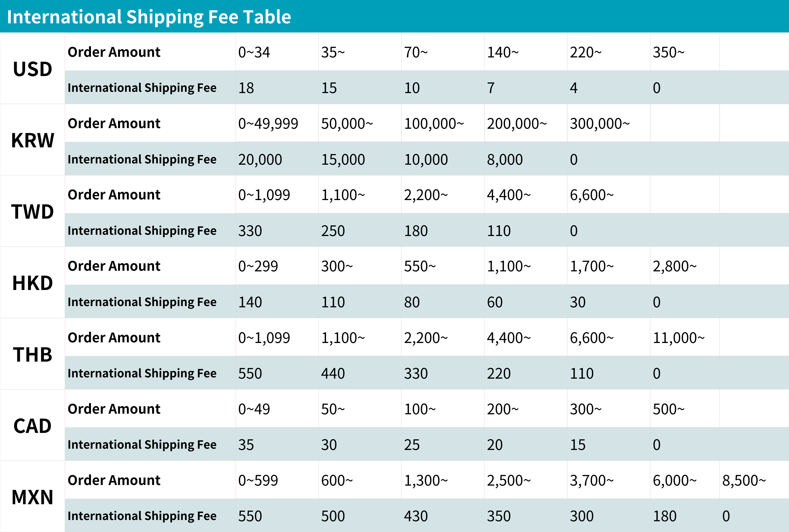Click the TWD currency cell
This screenshot has width=789, height=532.
click(x=33, y=211)
